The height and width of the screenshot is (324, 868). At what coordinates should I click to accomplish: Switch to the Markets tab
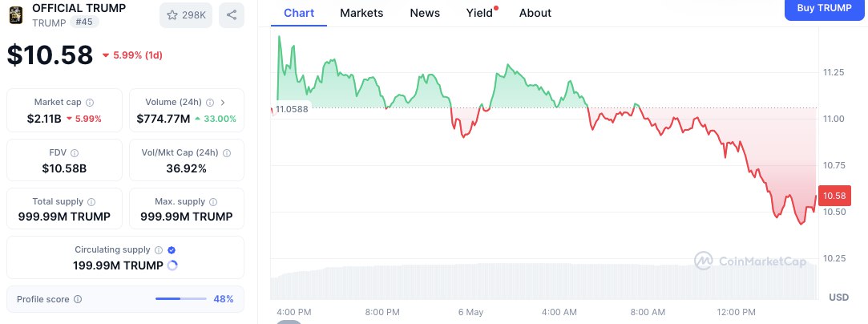(361, 13)
